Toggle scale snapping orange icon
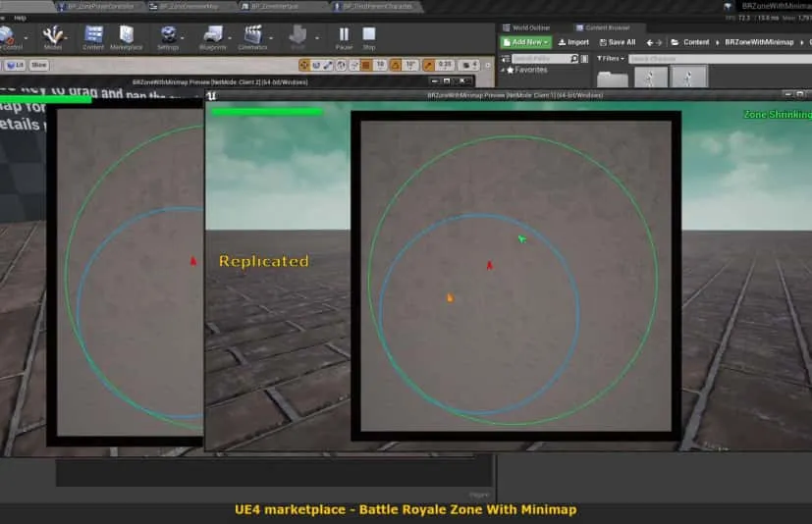Image resolution: width=812 pixels, height=524 pixels. [x=428, y=65]
